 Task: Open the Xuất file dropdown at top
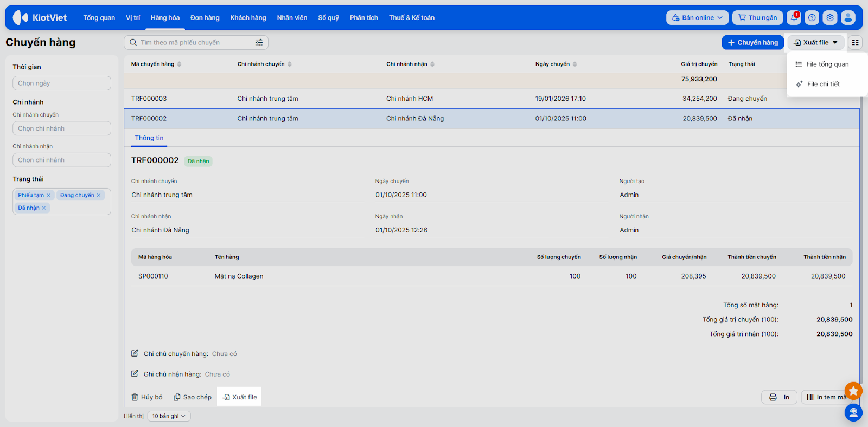pos(816,43)
